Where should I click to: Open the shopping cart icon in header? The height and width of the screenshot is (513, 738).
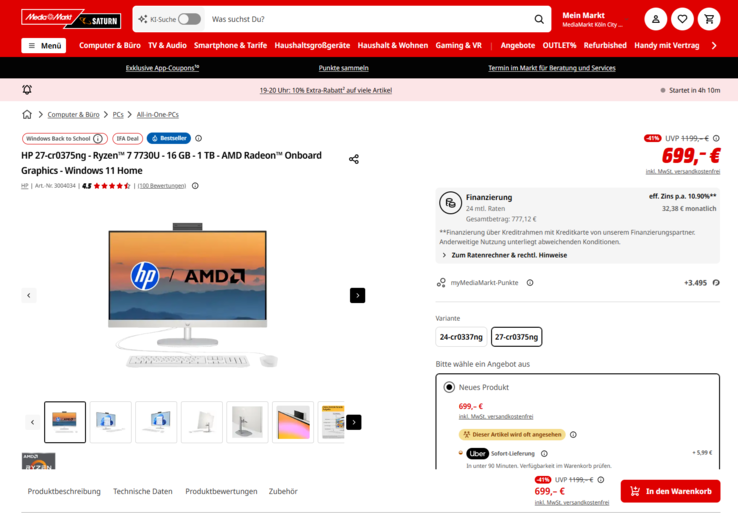[x=709, y=19]
